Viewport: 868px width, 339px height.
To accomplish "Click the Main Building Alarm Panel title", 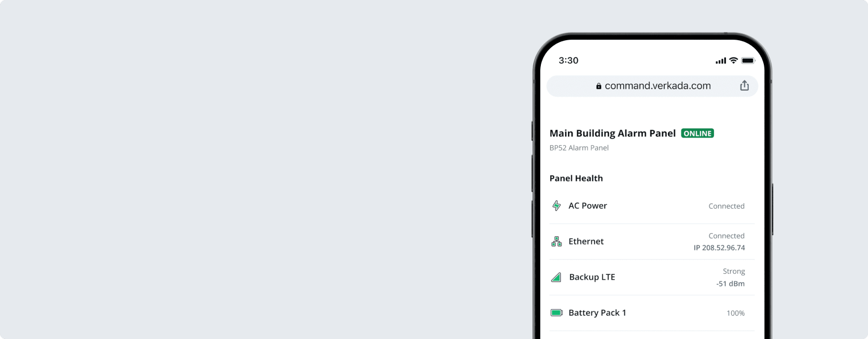I will (612, 133).
